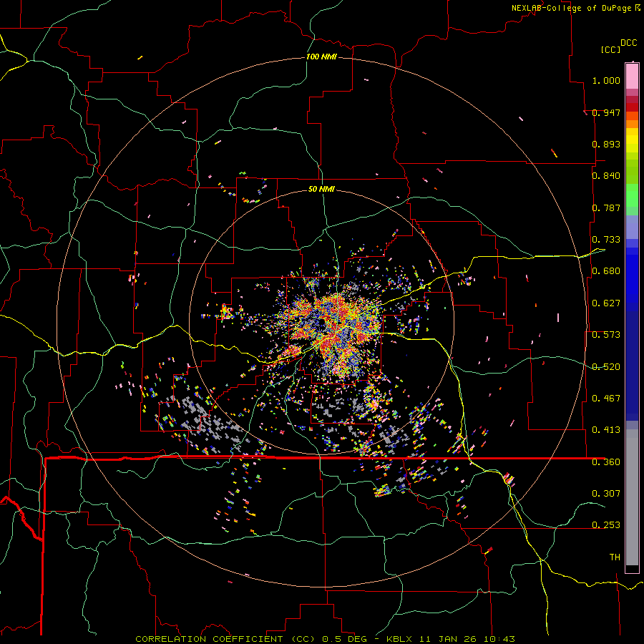The width and height of the screenshot is (644, 644).
Task: Click the 0.947 scale value
Action: coord(606,112)
